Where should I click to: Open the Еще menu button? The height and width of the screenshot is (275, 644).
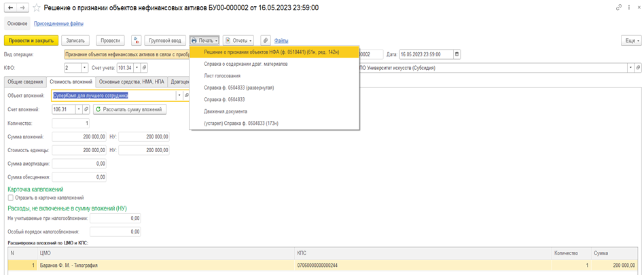tap(630, 41)
